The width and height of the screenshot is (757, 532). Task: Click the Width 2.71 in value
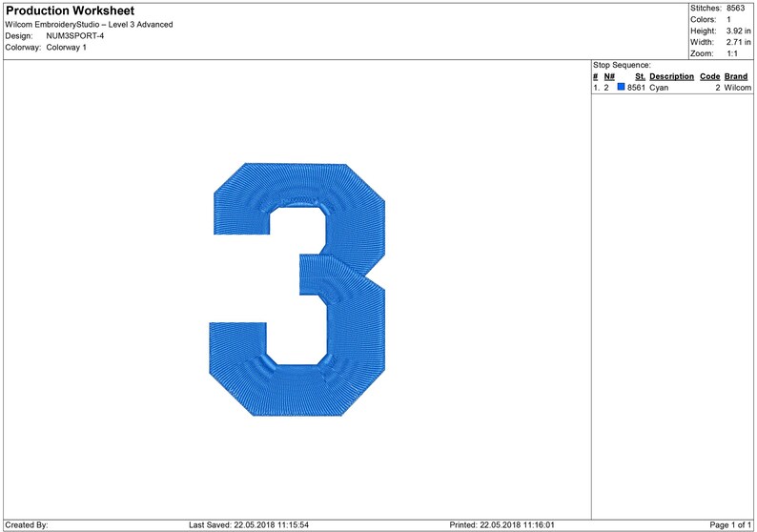tap(739, 42)
